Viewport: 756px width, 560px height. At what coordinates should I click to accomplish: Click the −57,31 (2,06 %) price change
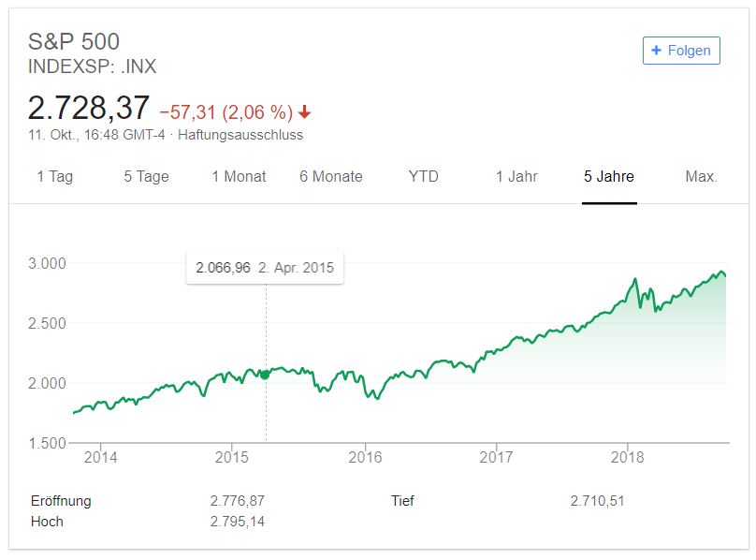(225, 112)
